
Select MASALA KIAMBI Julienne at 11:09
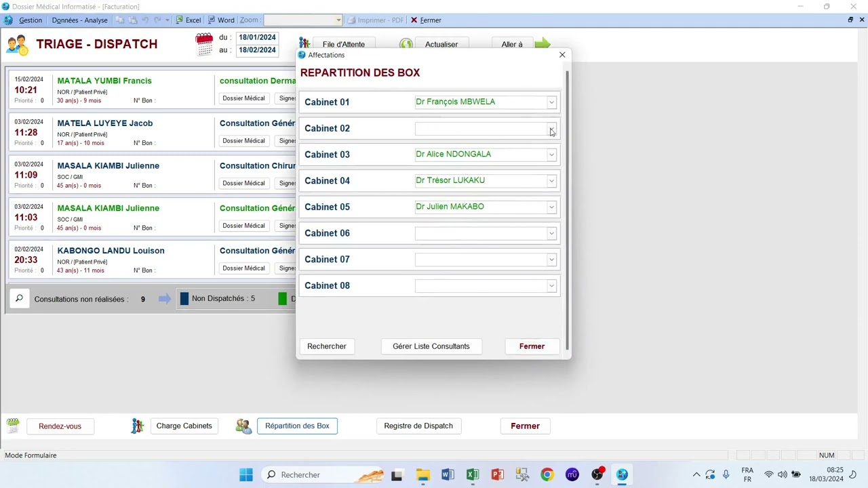[108, 166]
